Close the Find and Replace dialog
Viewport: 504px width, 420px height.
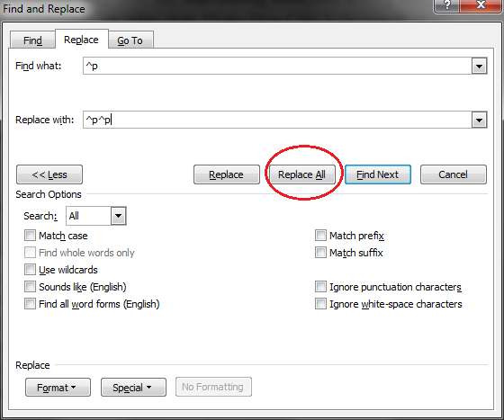[481, 5]
